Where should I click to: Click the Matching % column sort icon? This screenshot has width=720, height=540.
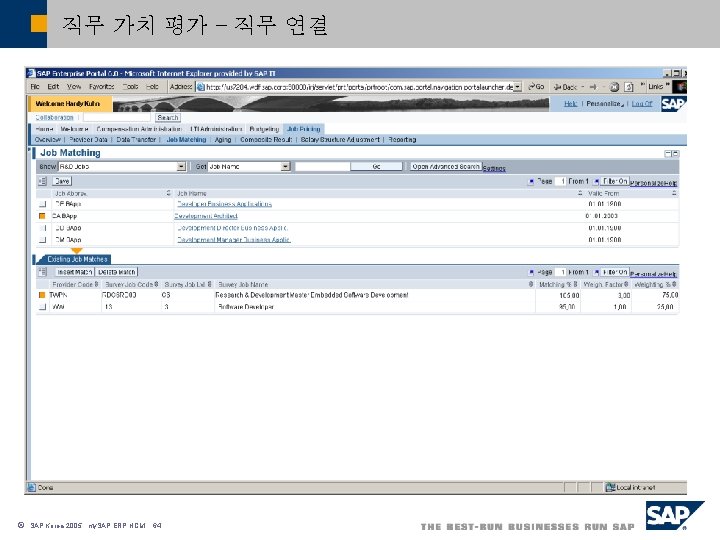[575, 284]
